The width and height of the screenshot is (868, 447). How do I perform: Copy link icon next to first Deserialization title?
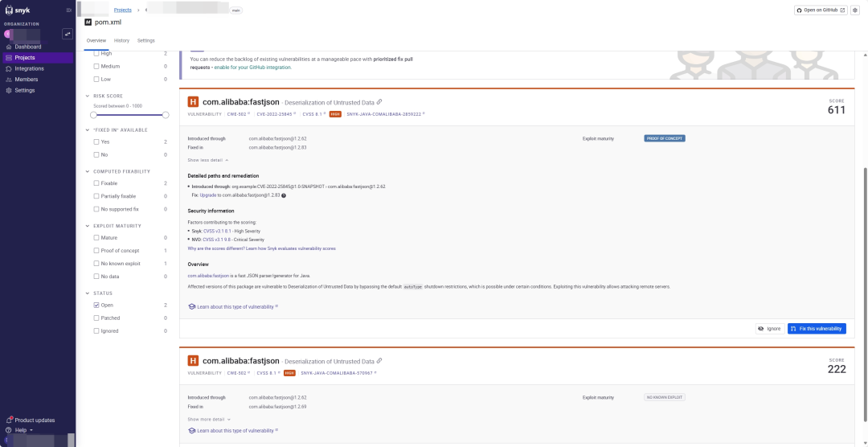[379, 102]
